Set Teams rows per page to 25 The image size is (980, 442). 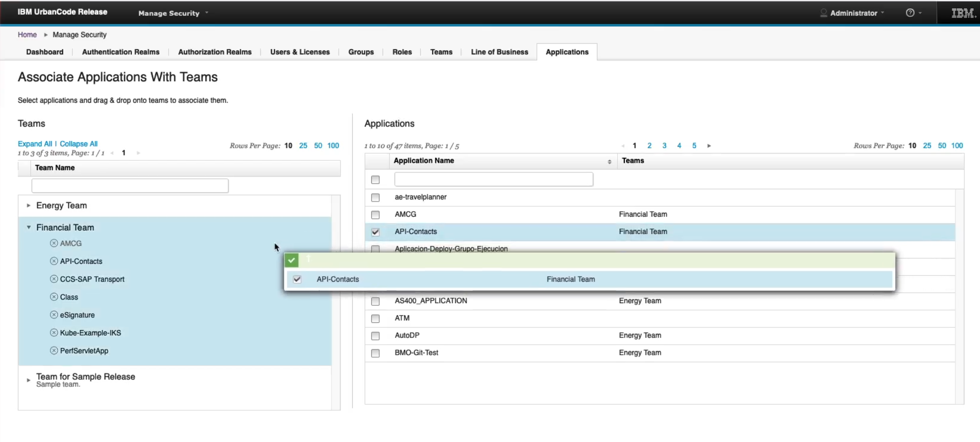pos(303,146)
